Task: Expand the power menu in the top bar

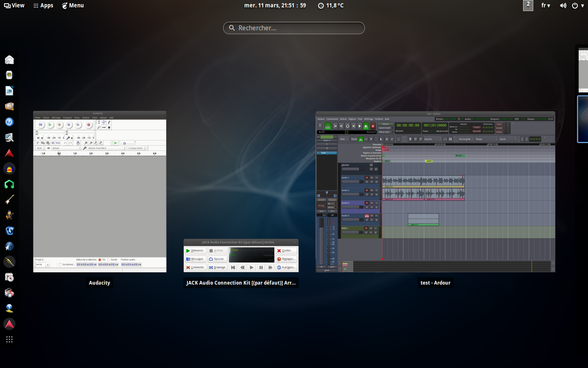Action: [578, 5]
